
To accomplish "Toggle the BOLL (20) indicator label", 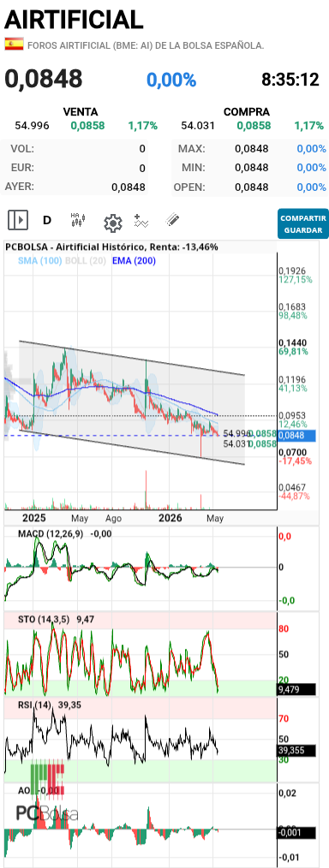I will pos(86,261).
